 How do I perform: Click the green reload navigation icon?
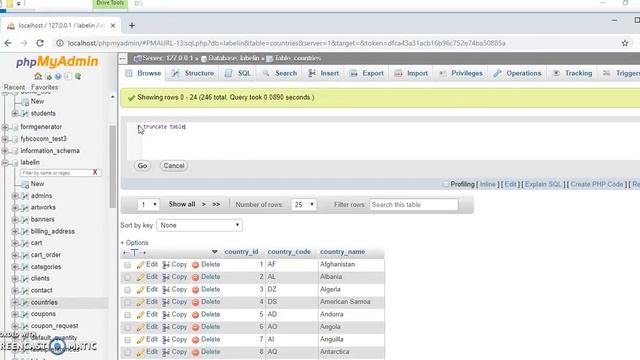point(78,76)
